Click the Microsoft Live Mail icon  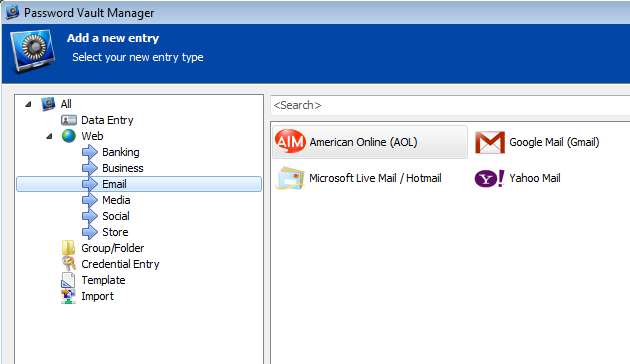click(290, 178)
